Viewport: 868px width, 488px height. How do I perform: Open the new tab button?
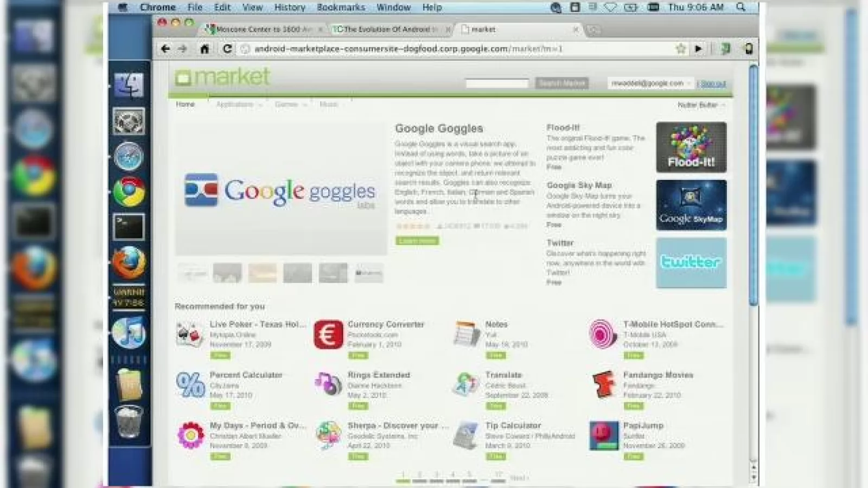[x=594, y=30]
